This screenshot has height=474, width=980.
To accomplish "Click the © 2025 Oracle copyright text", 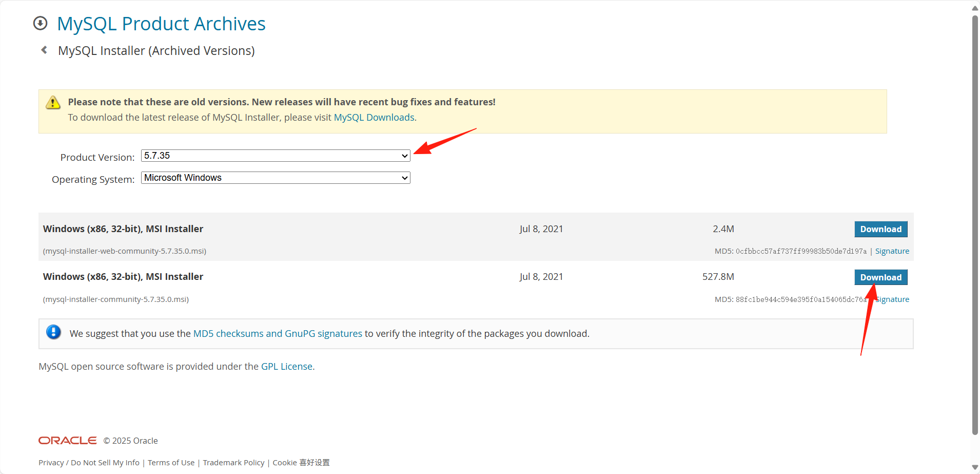I will [130, 441].
